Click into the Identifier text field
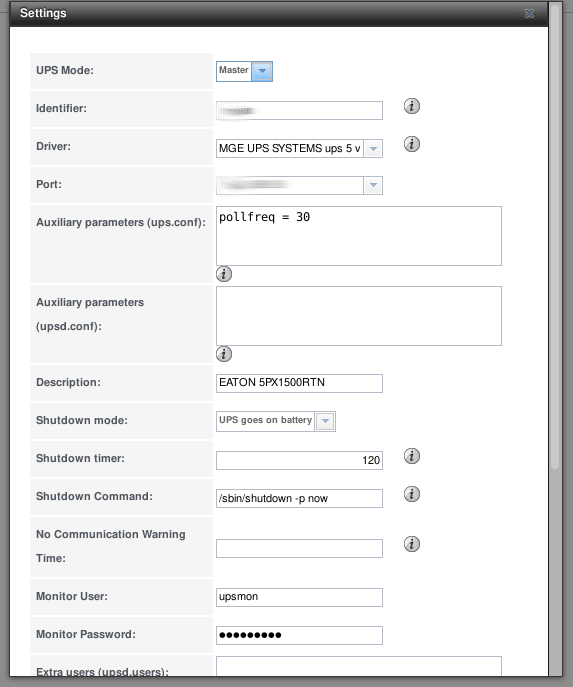The width and height of the screenshot is (573, 687). coord(299,110)
